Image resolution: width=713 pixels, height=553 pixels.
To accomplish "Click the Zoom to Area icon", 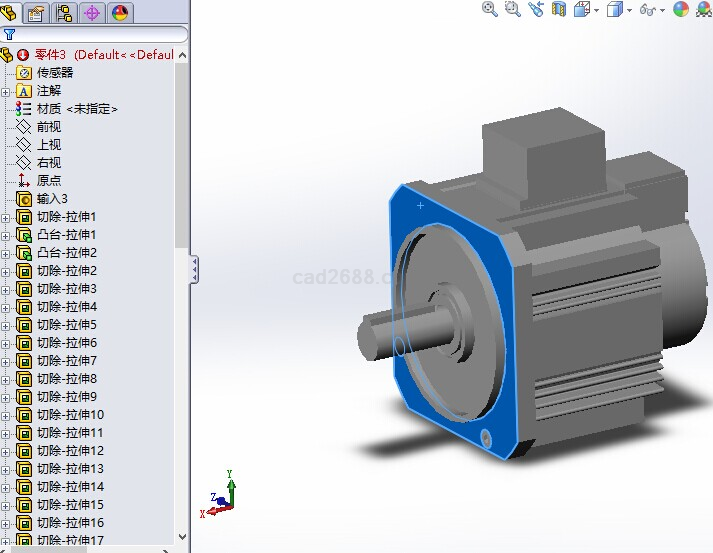I will click(x=513, y=9).
